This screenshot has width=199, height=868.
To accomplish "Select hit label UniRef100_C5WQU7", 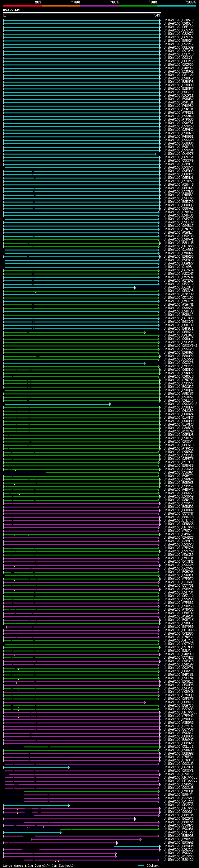I will click(178, 408).
